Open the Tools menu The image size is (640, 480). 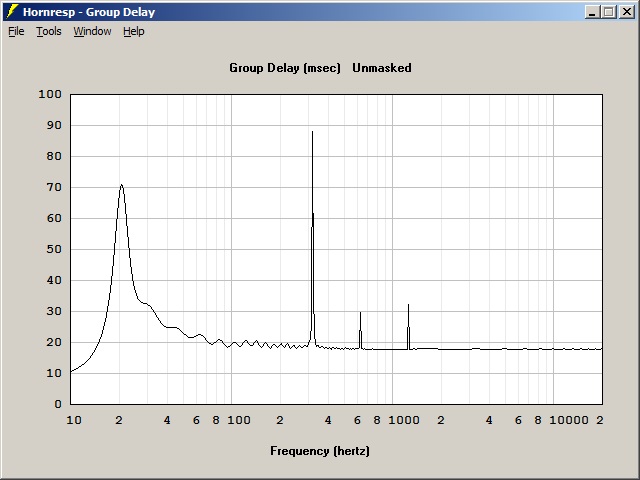click(x=48, y=31)
